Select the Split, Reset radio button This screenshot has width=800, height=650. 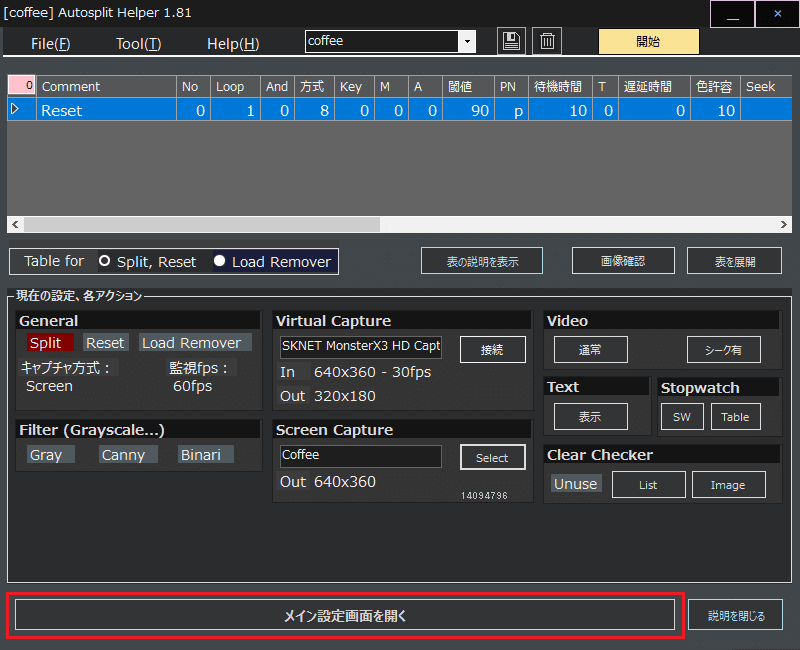(x=105, y=261)
